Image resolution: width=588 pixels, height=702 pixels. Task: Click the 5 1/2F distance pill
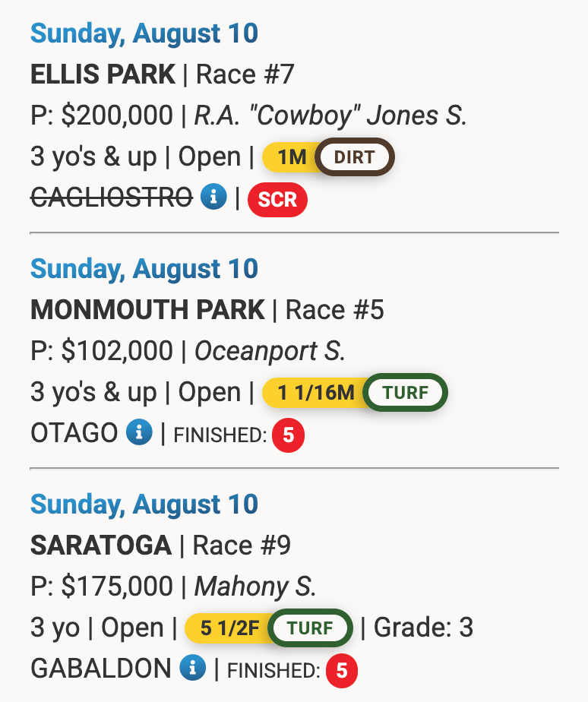tap(228, 629)
